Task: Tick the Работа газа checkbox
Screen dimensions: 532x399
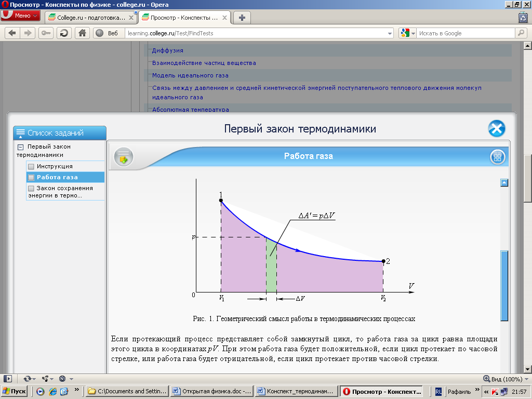Action: [31, 178]
